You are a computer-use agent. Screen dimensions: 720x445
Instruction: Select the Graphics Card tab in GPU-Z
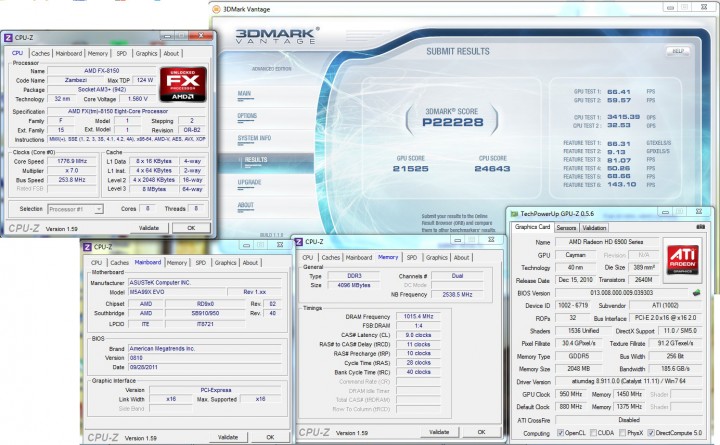pyautogui.click(x=532, y=227)
